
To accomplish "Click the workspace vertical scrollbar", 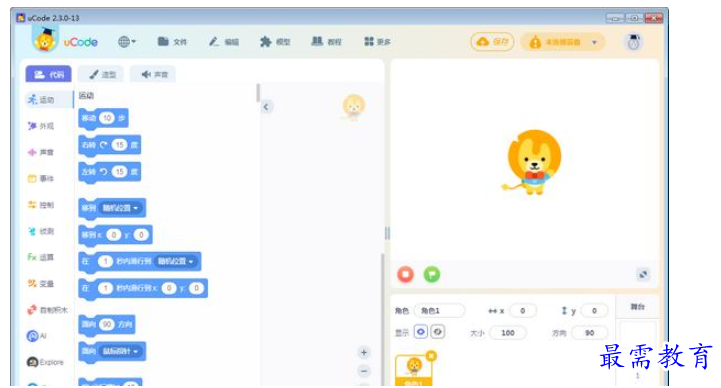I will tap(382, 320).
